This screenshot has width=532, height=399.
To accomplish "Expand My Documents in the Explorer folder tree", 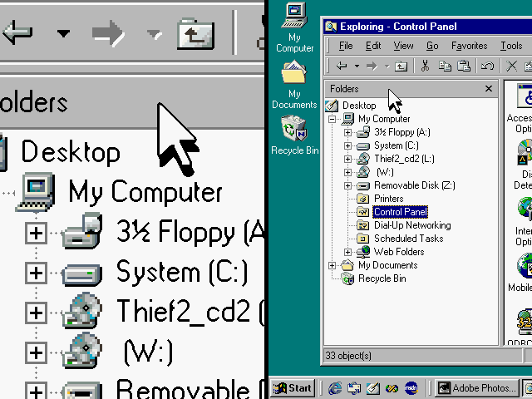I will (332, 265).
